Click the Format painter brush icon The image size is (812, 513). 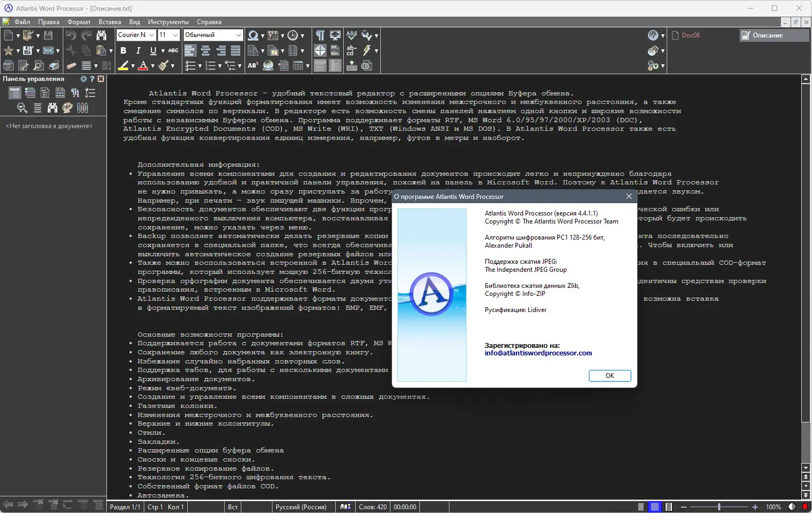point(164,65)
